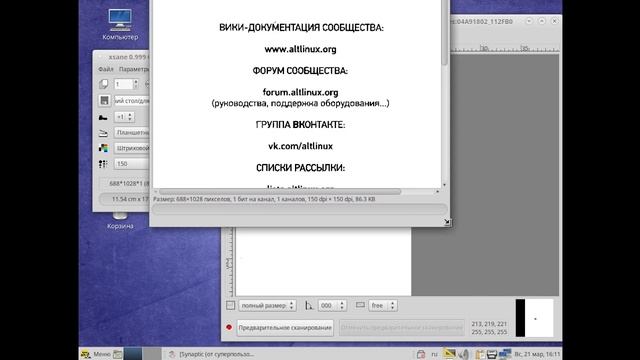
Task: Click the white preview scan area
Action: (x=323, y=261)
